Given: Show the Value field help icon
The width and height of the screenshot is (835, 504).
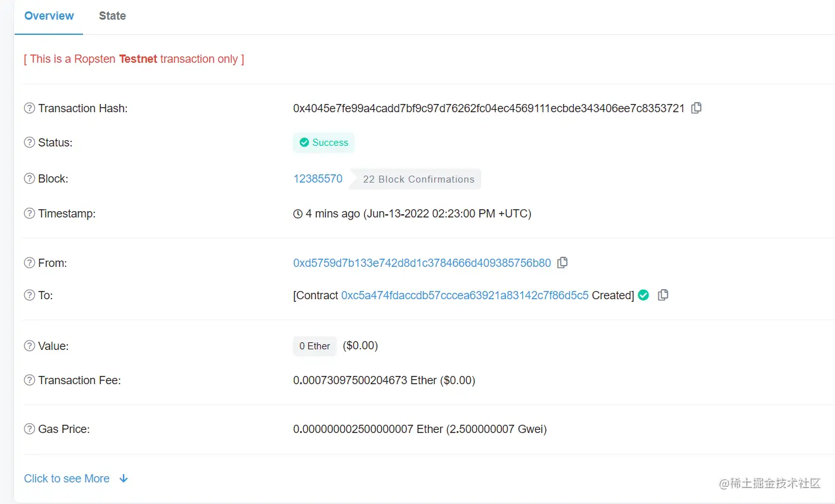Looking at the screenshot, I should [x=29, y=346].
